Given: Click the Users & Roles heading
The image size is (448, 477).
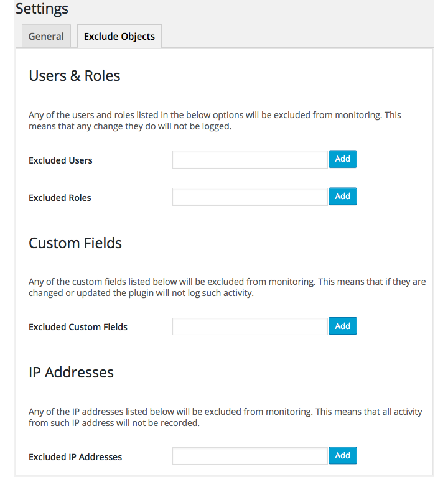Looking at the screenshot, I should [75, 76].
